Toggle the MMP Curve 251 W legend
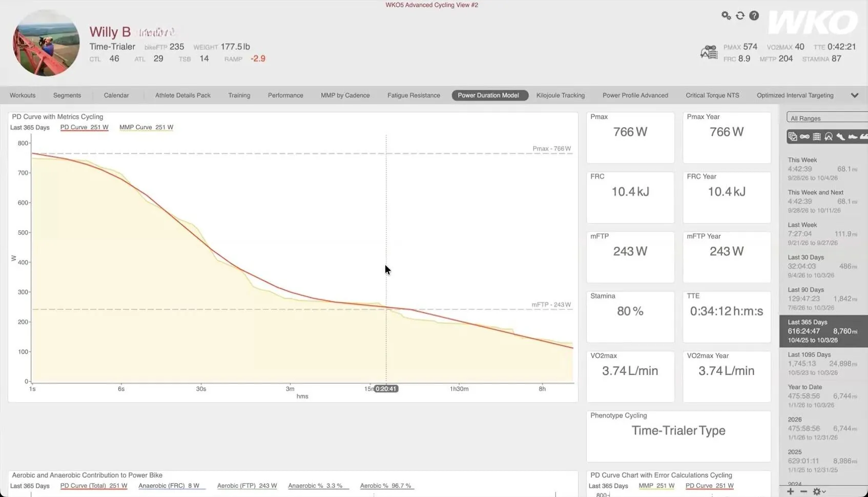The height and width of the screenshot is (497, 868). click(146, 127)
